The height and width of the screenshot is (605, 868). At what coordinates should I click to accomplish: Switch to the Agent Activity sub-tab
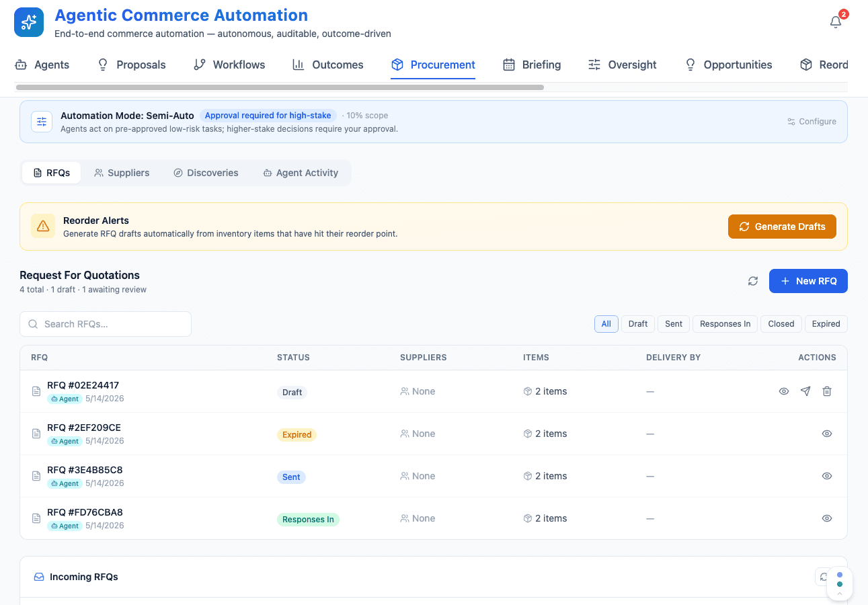coord(301,173)
